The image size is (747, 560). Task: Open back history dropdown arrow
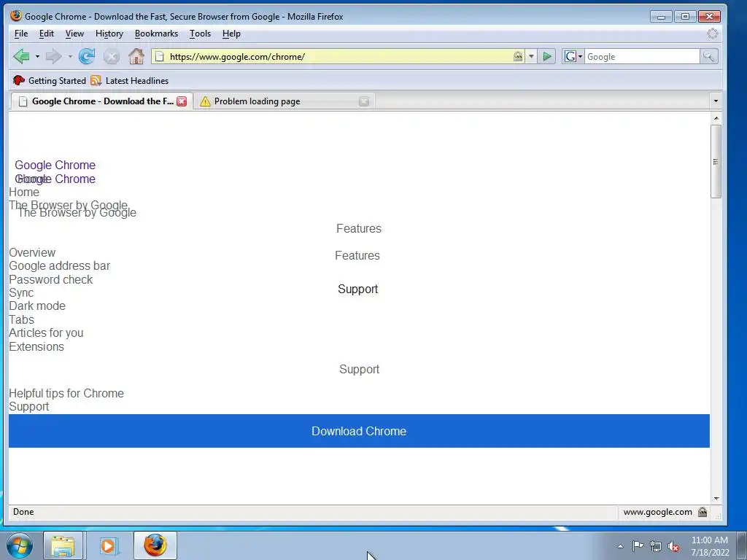(37, 57)
